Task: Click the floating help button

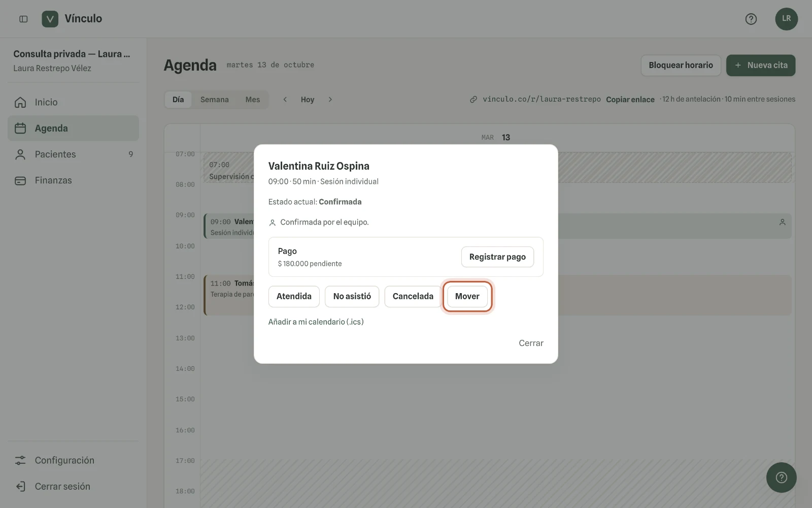Action: pyautogui.click(x=781, y=478)
